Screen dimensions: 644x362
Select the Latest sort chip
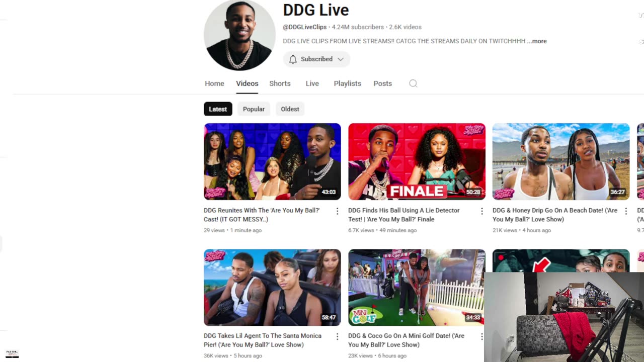pyautogui.click(x=218, y=109)
